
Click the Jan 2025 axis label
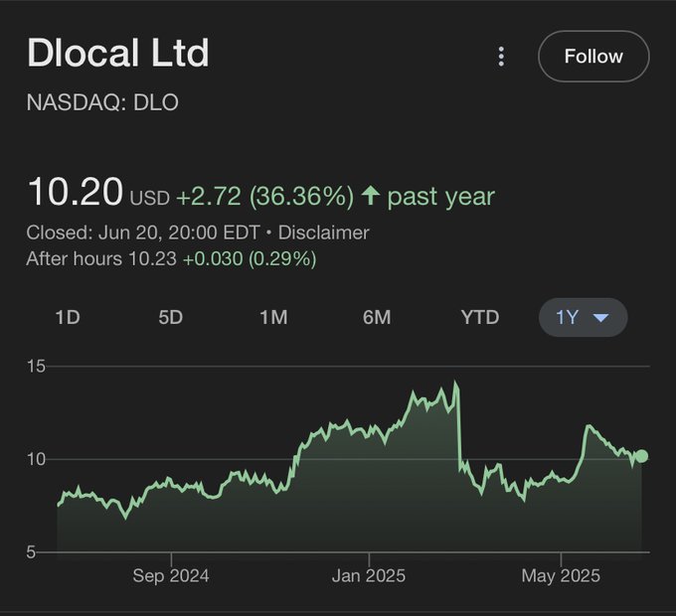point(369,576)
